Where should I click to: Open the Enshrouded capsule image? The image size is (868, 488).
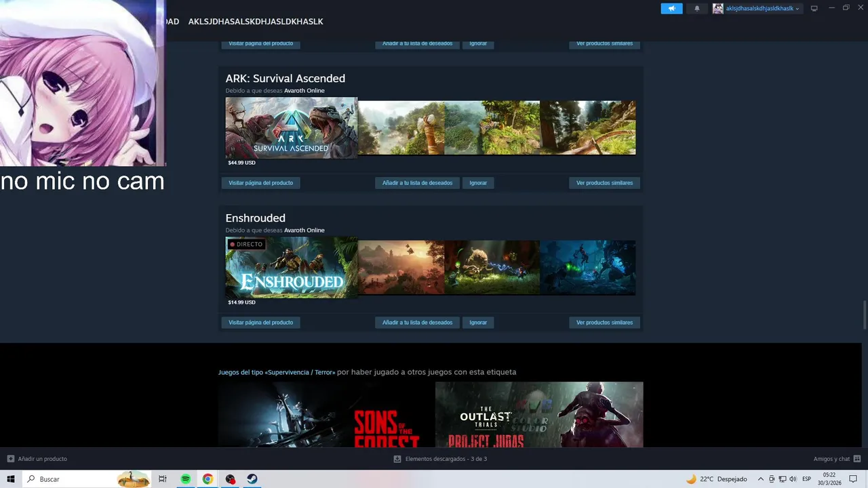point(291,268)
